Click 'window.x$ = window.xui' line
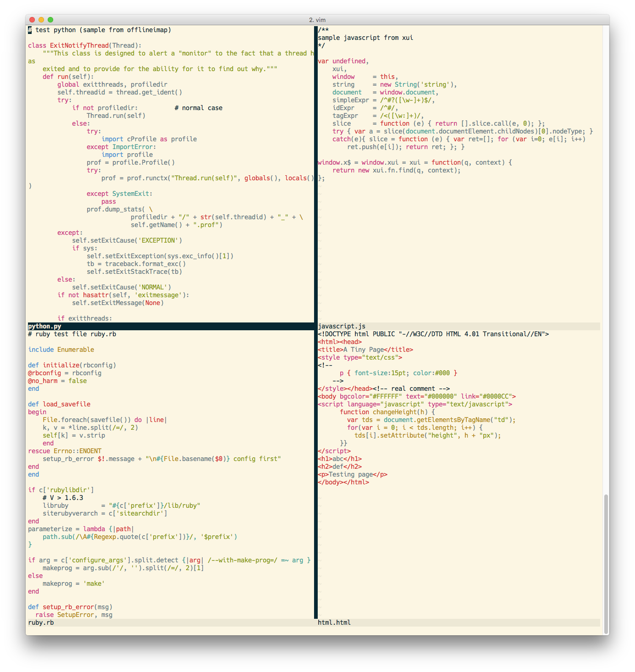Image resolution: width=635 pixels, height=672 pixels. click(415, 162)
